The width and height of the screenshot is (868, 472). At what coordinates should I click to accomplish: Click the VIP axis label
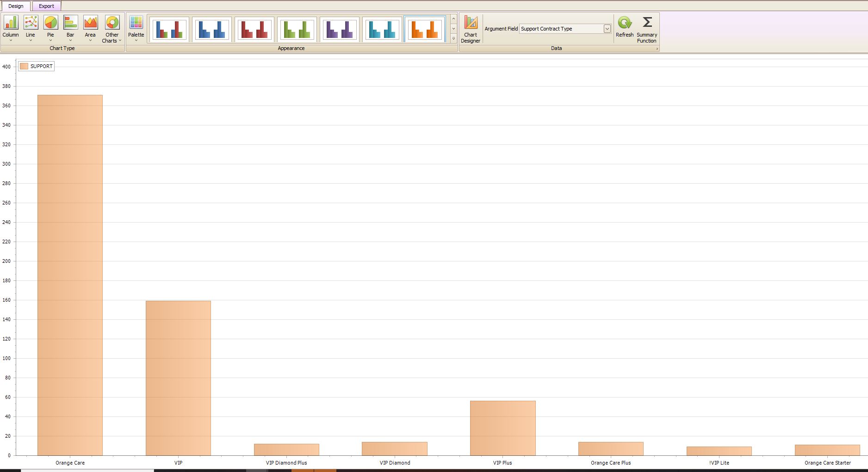(178, 463)
